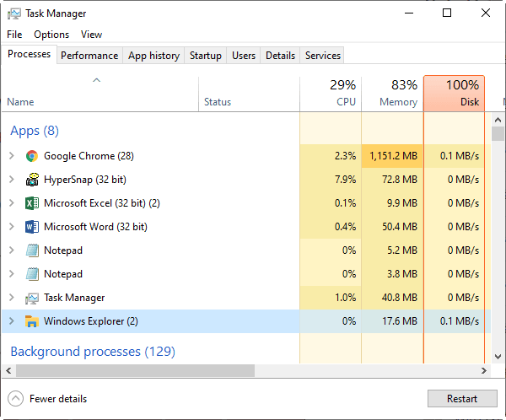Sort processes by the Memory column
Image resolution: width=506 pixels, height=420 pixels.
(392, 94)
